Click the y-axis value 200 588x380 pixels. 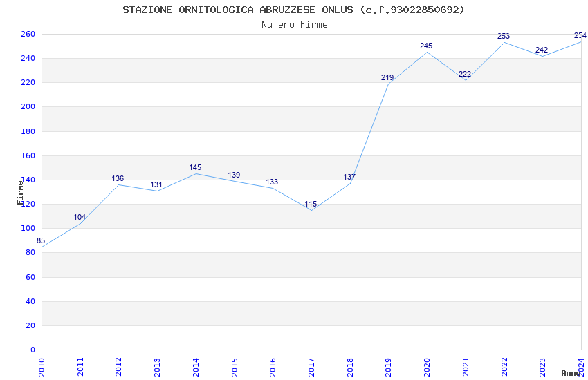[28, 106]
